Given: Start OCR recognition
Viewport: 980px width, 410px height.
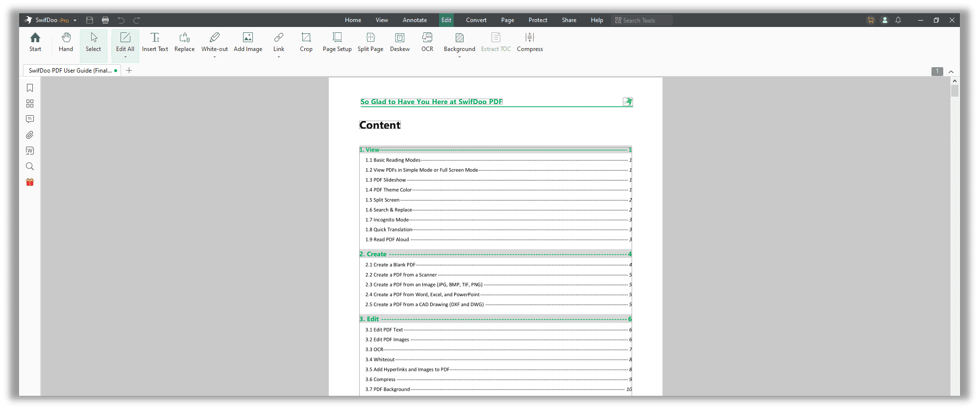Looking at the screenshot, I should pos(427,42).
